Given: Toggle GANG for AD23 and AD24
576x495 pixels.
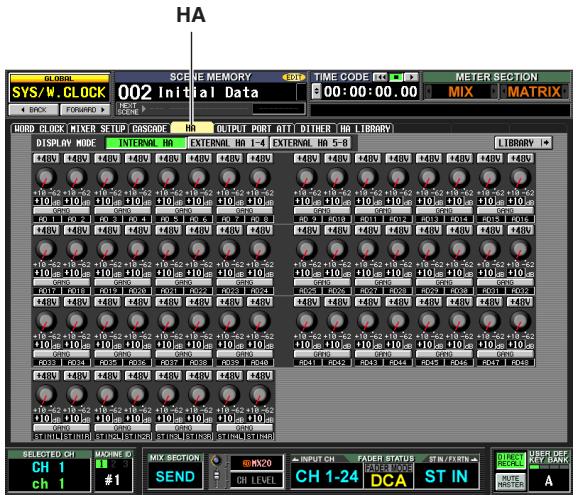Looking at the screenshot, I should pyautogui.click(x=245, y=282).
